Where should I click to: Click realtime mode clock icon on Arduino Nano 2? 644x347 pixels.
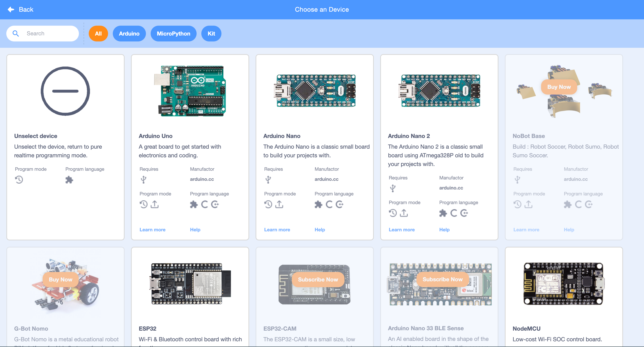point(393,213)
